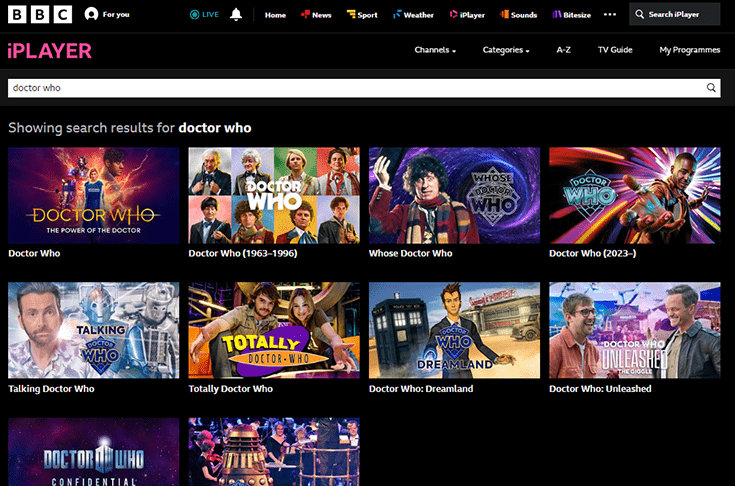This screenshot has width=735, height=486.
Task: Open My Programmes
Action: [690, 50]
